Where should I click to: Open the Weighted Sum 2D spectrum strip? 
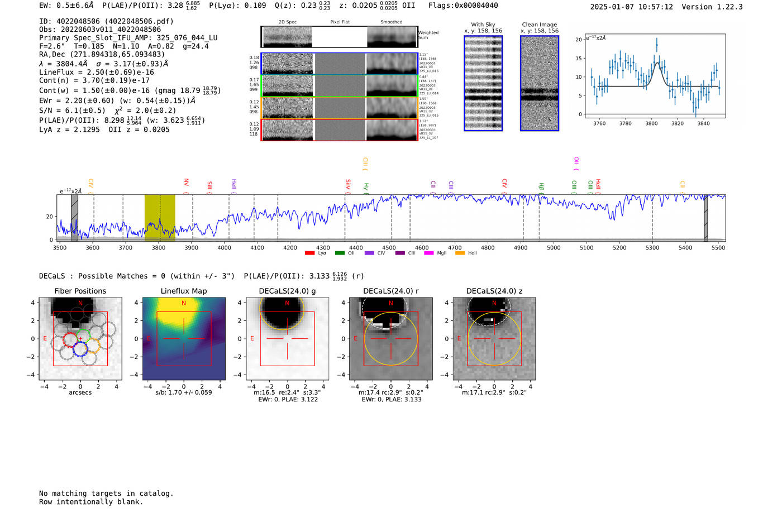[340, 37]
